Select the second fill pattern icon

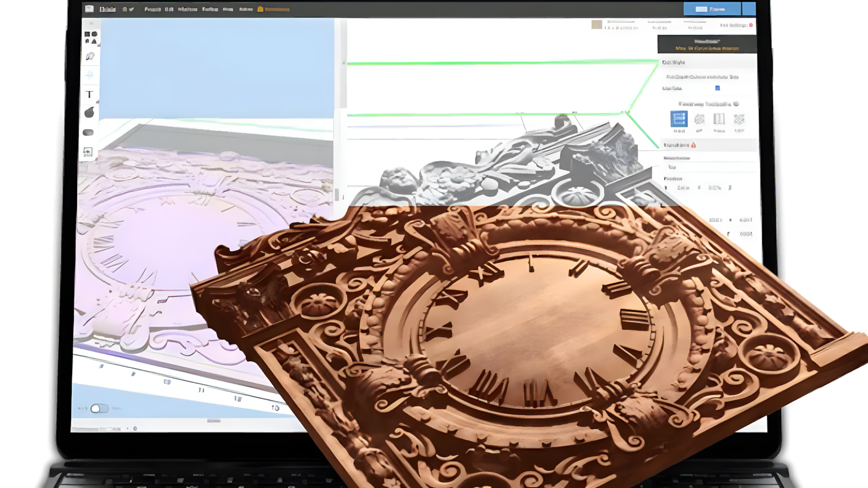pos(699,119)
